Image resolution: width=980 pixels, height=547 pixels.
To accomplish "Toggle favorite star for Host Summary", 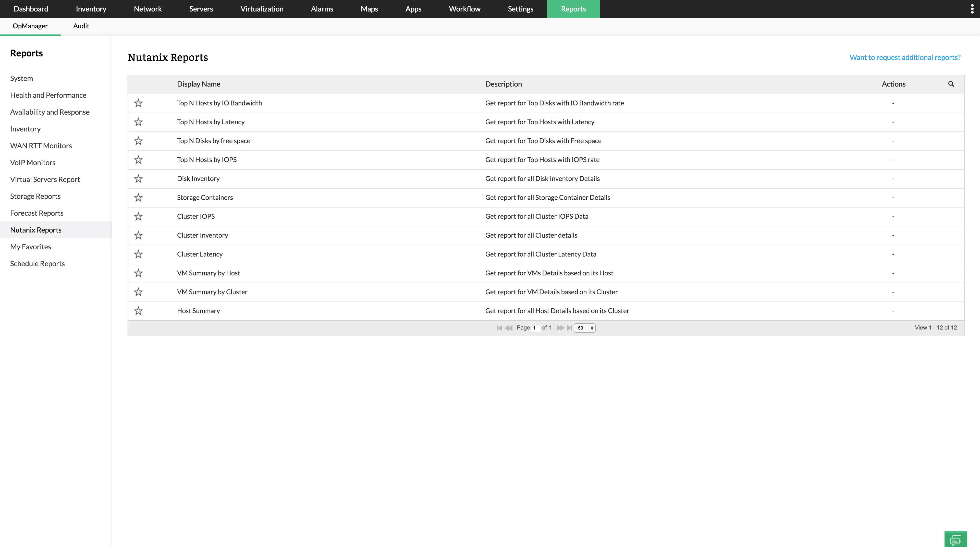I will (x=139, y=311).
